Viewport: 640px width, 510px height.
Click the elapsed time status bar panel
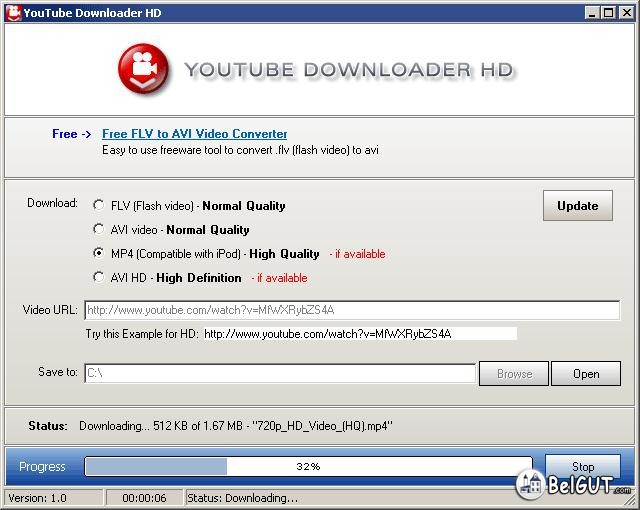[143, 498]
